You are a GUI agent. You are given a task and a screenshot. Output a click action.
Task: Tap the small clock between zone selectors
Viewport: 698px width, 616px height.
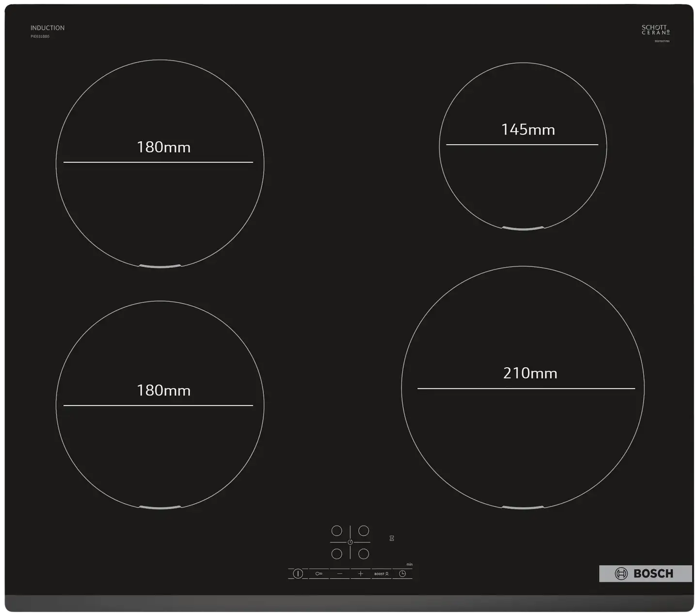pyautogui.click(x=350, y=542)
